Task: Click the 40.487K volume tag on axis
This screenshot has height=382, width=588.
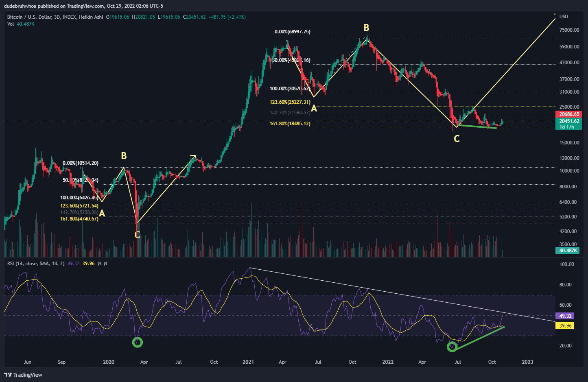Action: pyautogui.click(x=568, y=251)
